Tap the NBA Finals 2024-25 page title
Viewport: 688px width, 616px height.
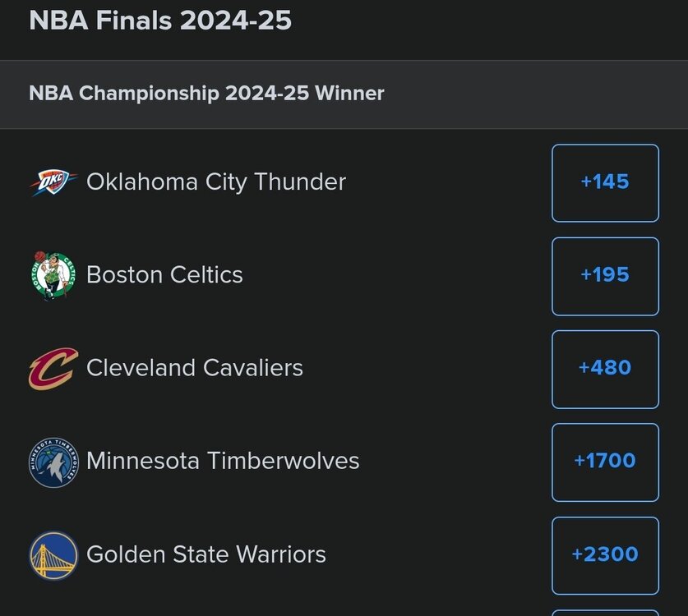pyautogui.click(x=160, y=20)
